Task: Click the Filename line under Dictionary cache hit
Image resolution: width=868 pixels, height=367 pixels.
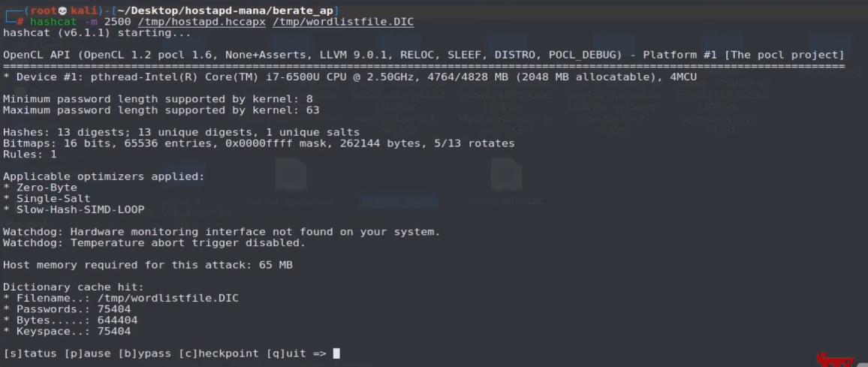Action: pos(121,298)
